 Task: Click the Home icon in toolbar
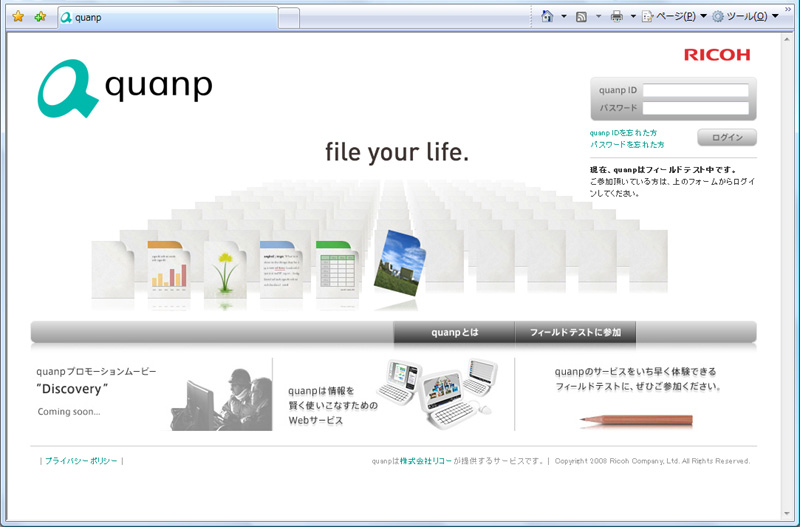(x=547, y=17)
